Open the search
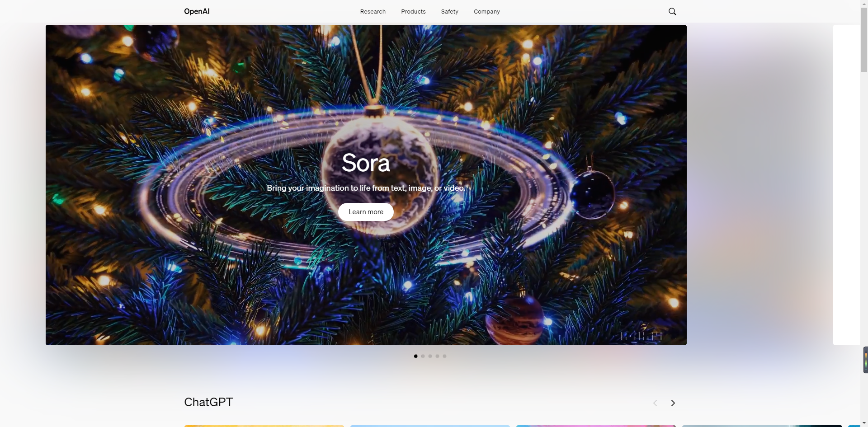Screen dimensions: 868x427 pyautogui.click(x=672, y=11)
